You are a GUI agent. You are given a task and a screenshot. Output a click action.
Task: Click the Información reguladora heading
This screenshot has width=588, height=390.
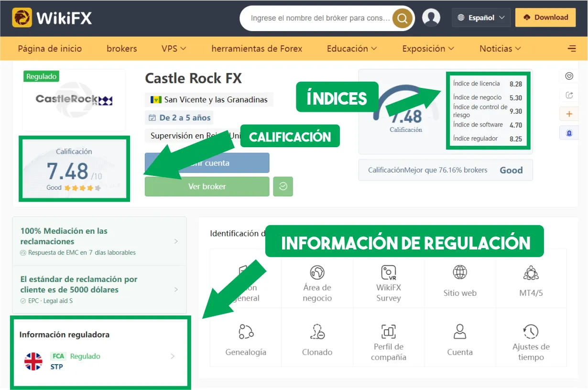pos(65,335)
